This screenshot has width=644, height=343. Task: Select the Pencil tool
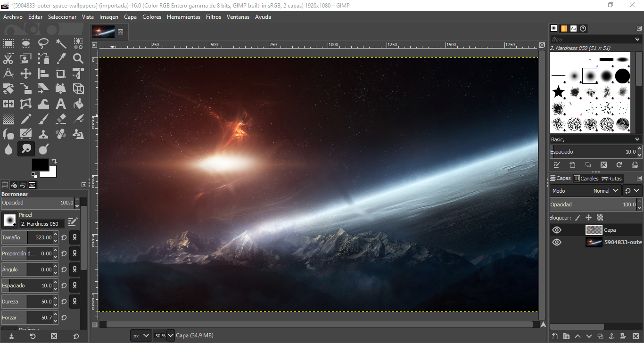(x=26, y=119)
